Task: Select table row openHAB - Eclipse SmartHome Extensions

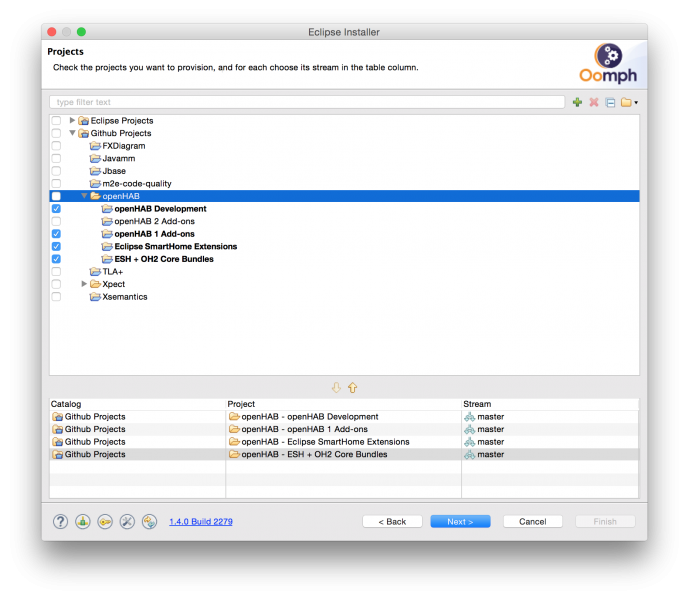Action: point(344,442)
